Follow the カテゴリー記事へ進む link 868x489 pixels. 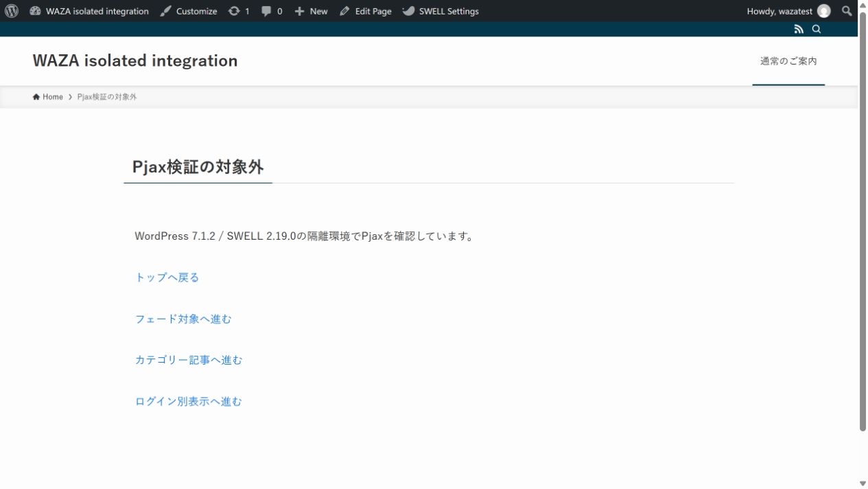pos(189,360)
